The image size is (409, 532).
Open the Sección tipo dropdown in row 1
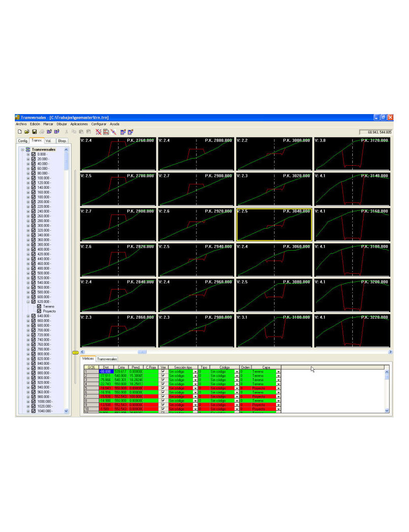195,371
